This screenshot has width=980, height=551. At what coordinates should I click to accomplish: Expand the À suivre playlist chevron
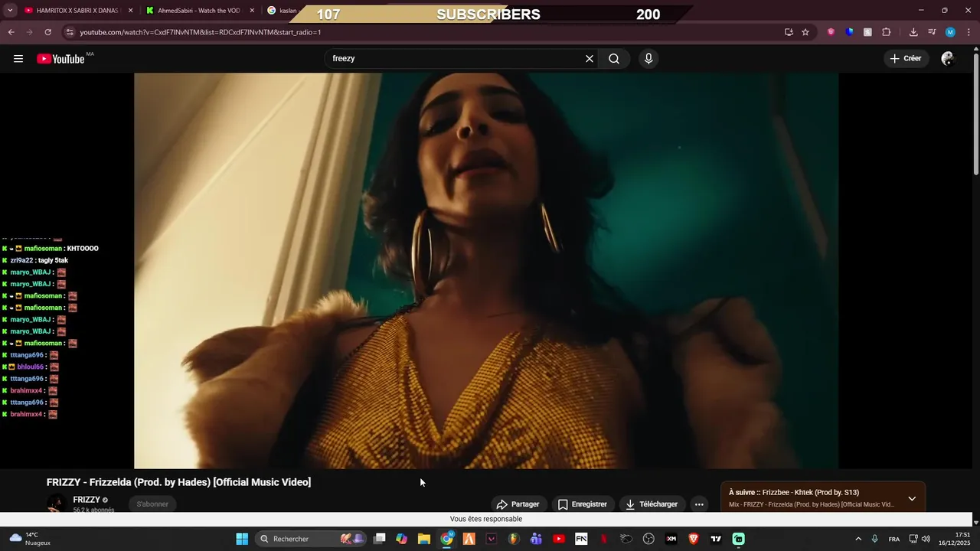(x=912, y=498)
